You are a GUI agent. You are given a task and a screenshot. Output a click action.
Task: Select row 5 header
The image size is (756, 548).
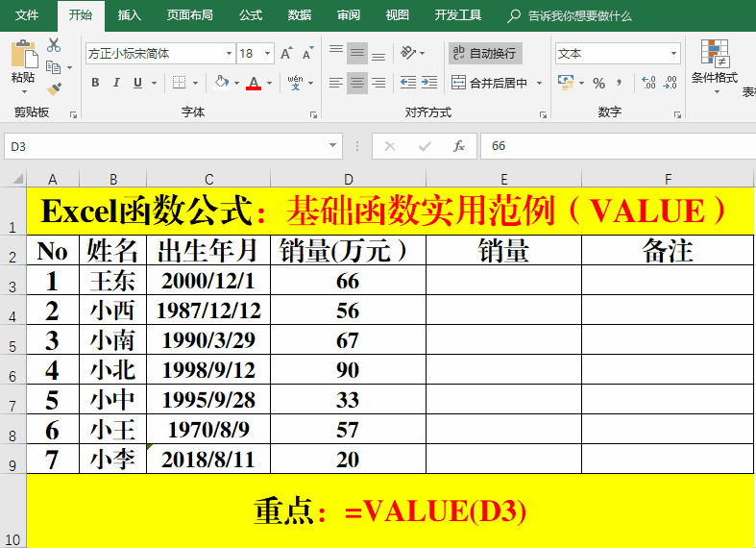click(12, 340)
